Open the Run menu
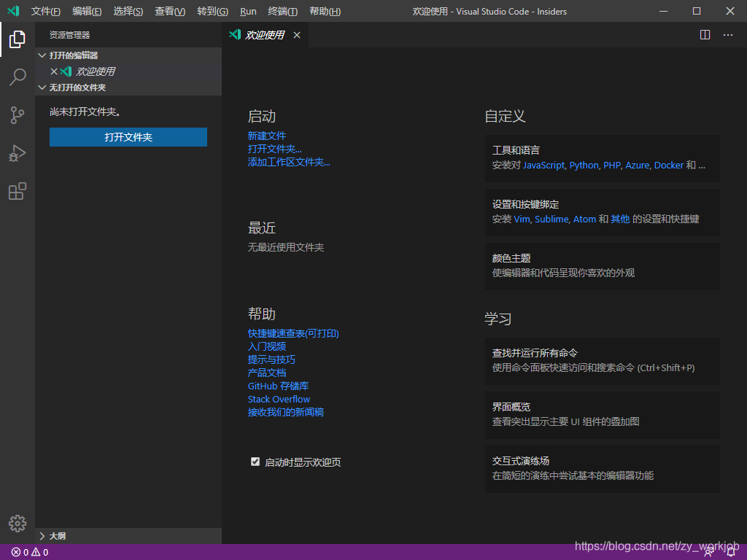The image size is (747, 560). (248, 12)
